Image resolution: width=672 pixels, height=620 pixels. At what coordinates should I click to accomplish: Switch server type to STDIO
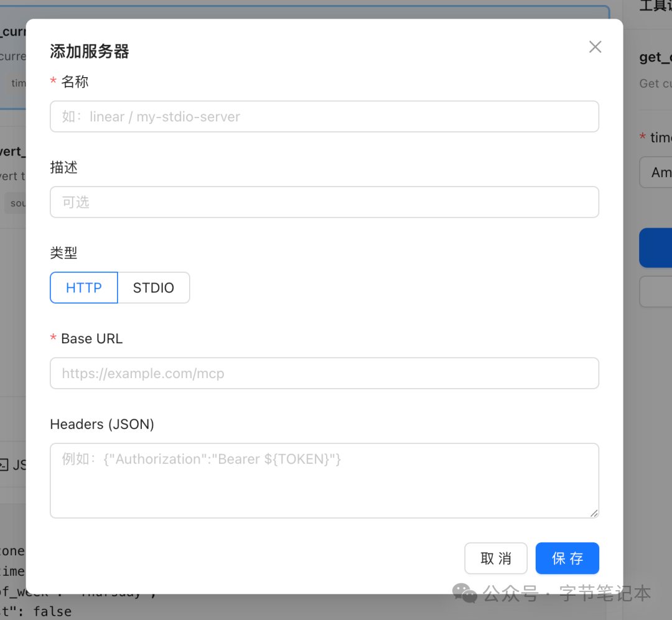pos(154,287)
